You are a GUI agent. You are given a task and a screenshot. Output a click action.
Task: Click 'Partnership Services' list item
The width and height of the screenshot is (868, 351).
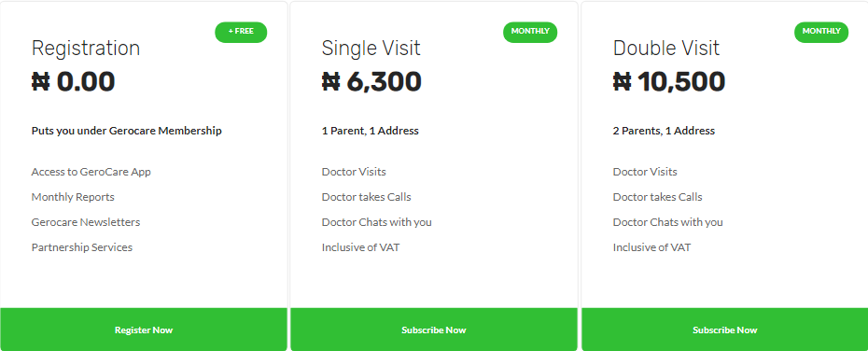pos(82,247)
